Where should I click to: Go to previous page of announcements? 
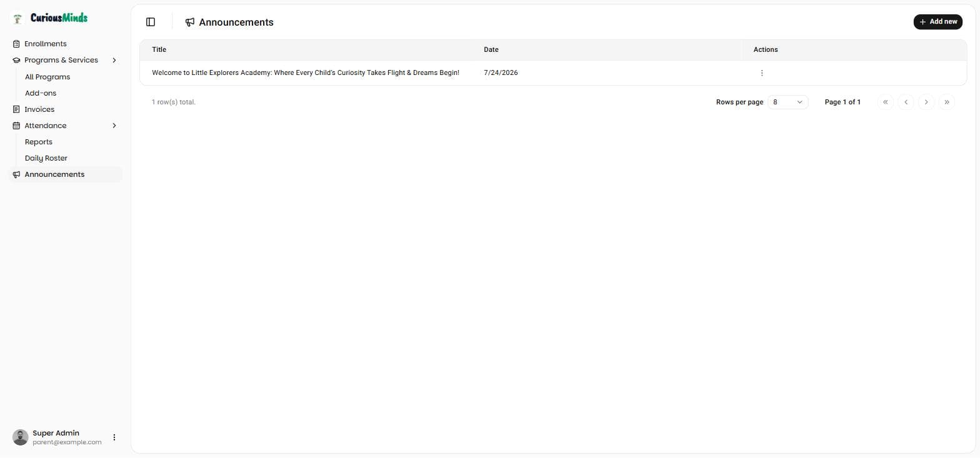(x=906, y=102)
